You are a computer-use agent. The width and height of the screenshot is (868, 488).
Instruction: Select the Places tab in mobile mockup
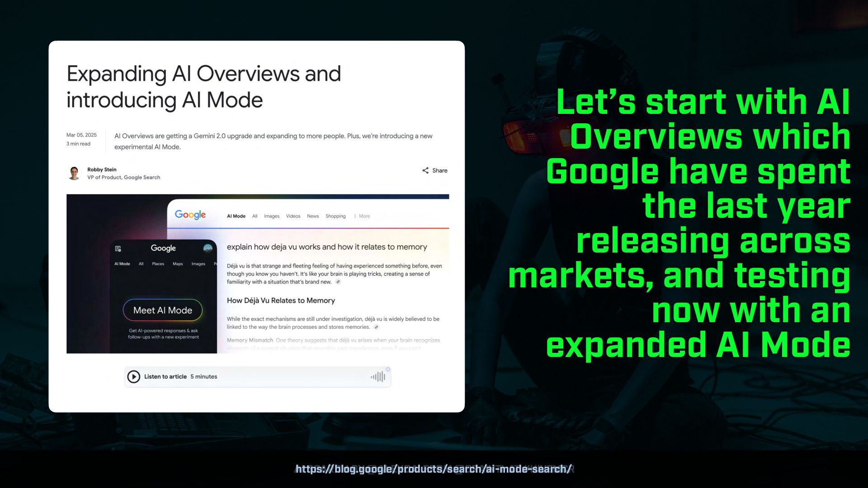click(158, 264)
